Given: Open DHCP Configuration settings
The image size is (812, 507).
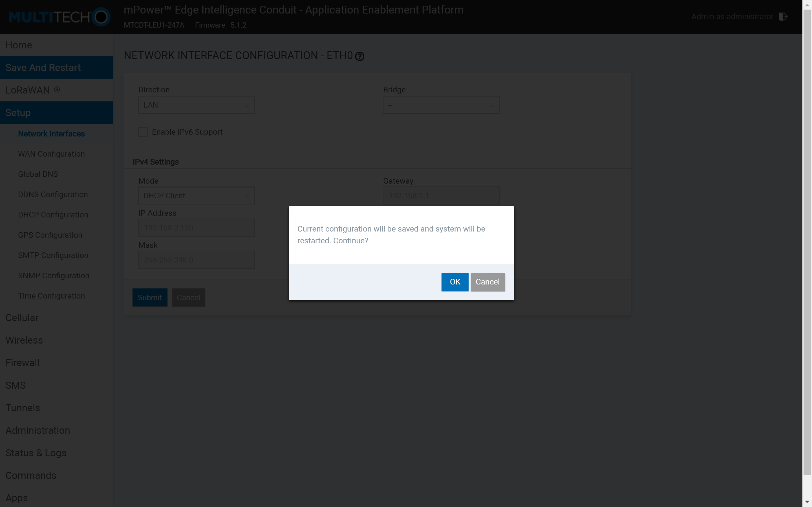Looking at the screenshot, I should tap(53, 215).
